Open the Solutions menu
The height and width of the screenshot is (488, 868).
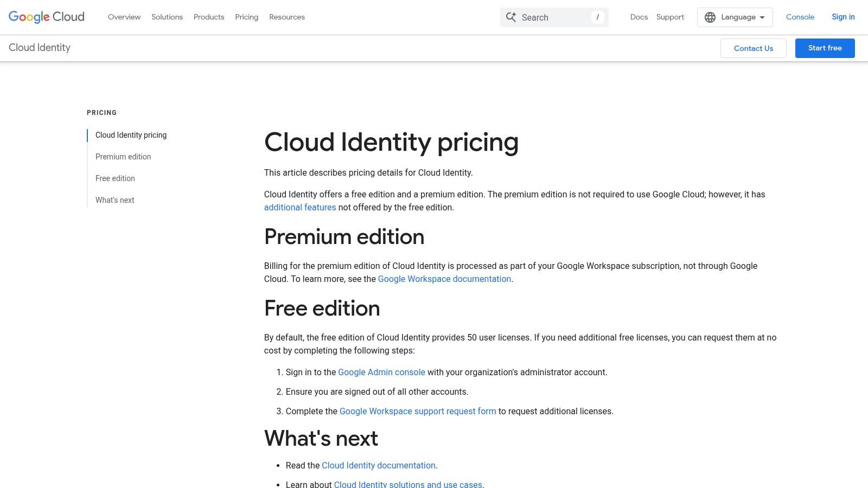coord(167,17)
